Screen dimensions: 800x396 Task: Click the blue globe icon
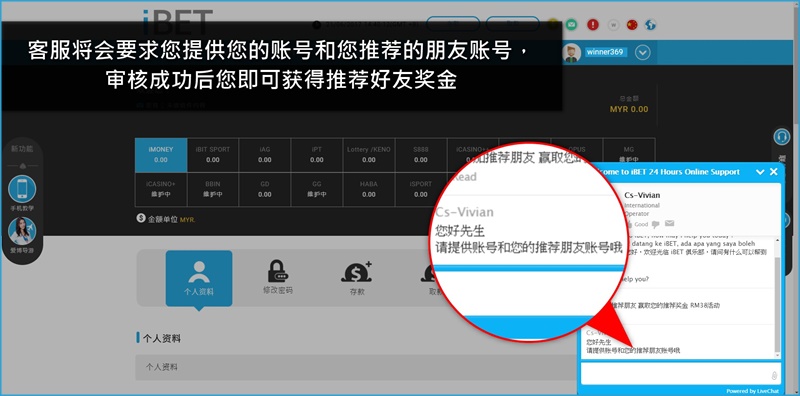click(x=650, y=24)
